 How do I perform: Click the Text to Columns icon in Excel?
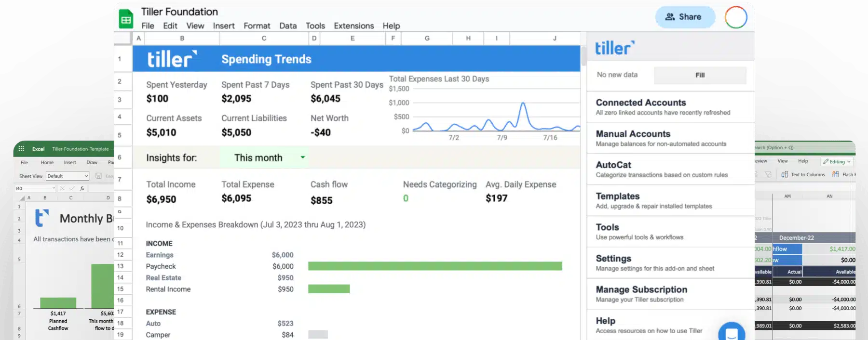point(785,174)
